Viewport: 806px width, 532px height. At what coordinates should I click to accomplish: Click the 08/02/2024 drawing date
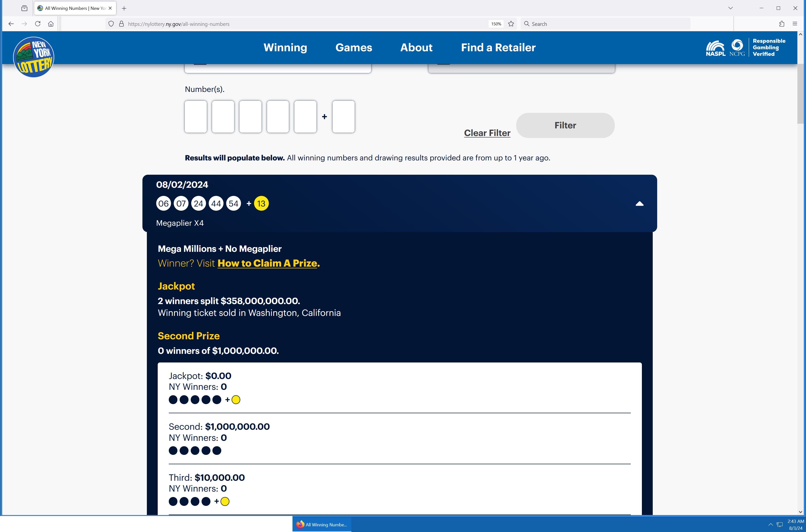(x=182, y=185)
